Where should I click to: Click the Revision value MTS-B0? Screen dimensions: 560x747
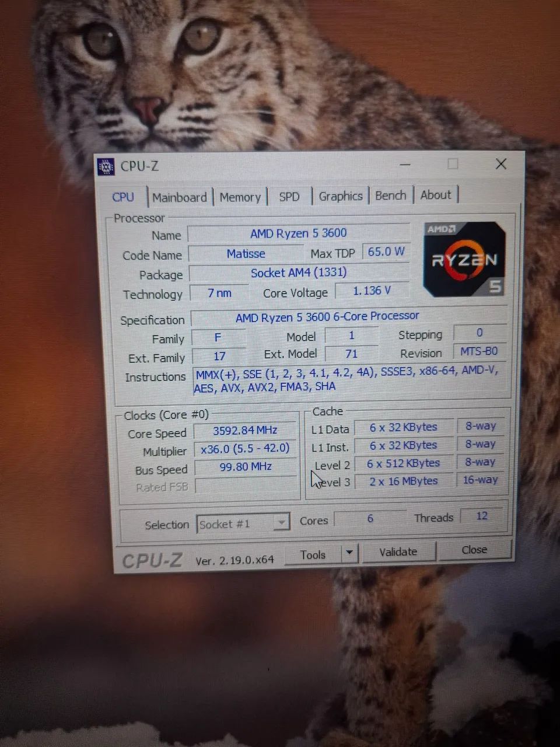click(x=479, y=351)
